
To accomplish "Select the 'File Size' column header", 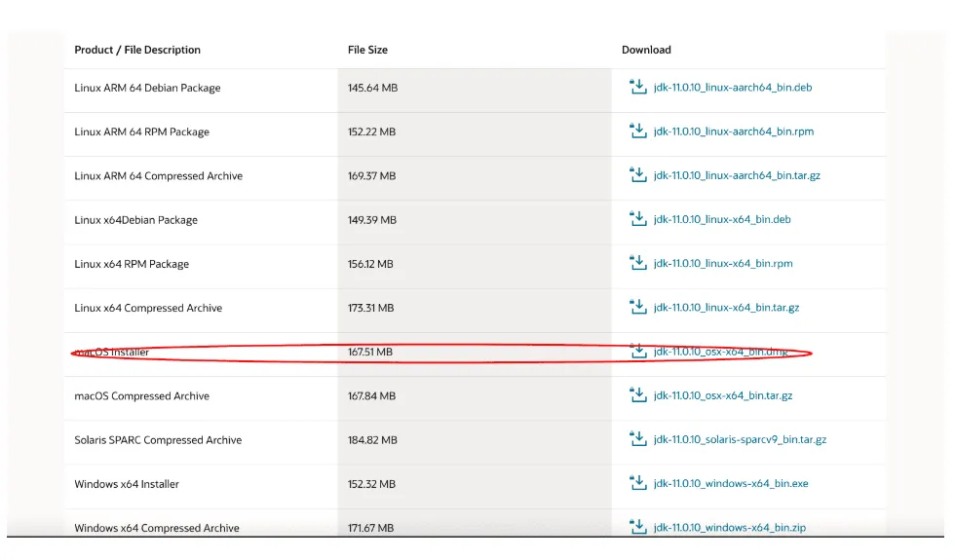I will (x=368, y=50).
